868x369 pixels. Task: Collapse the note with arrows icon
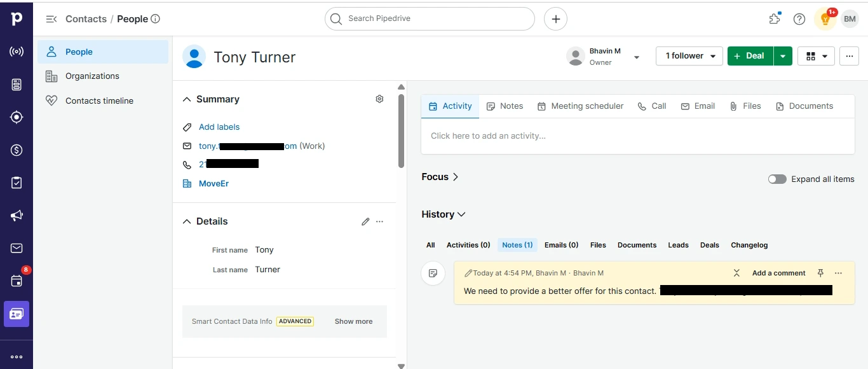(x=736, y=273)
